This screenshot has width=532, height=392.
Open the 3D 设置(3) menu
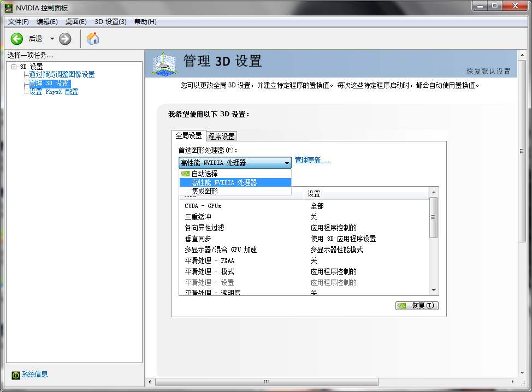pyautogui.click(x=111, y=22)
